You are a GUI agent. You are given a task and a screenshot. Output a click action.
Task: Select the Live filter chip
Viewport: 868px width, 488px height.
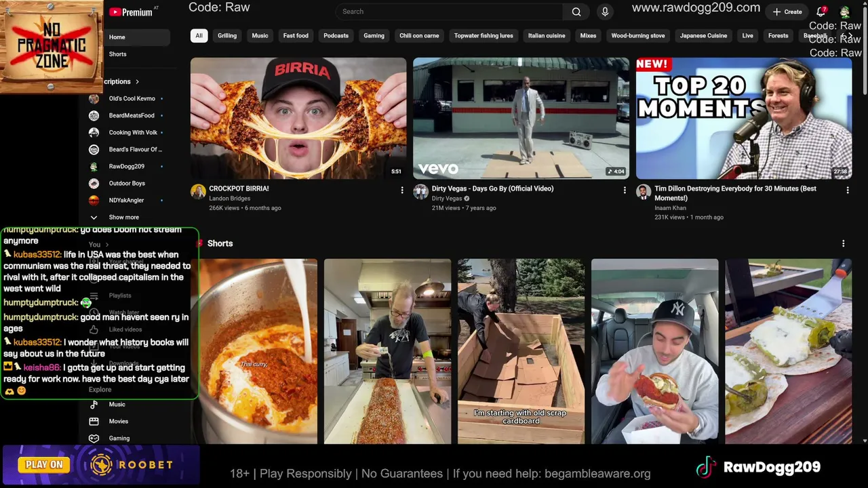[747, 35]
